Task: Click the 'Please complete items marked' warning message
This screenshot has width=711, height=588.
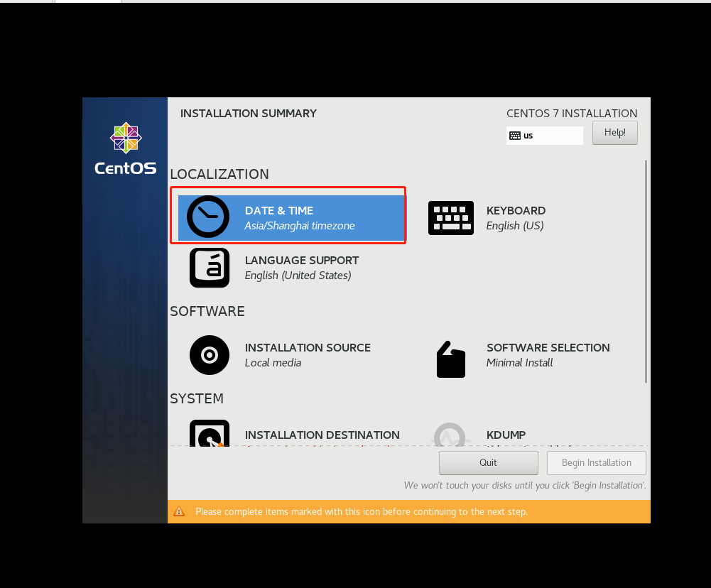Action: coord(362,512)
